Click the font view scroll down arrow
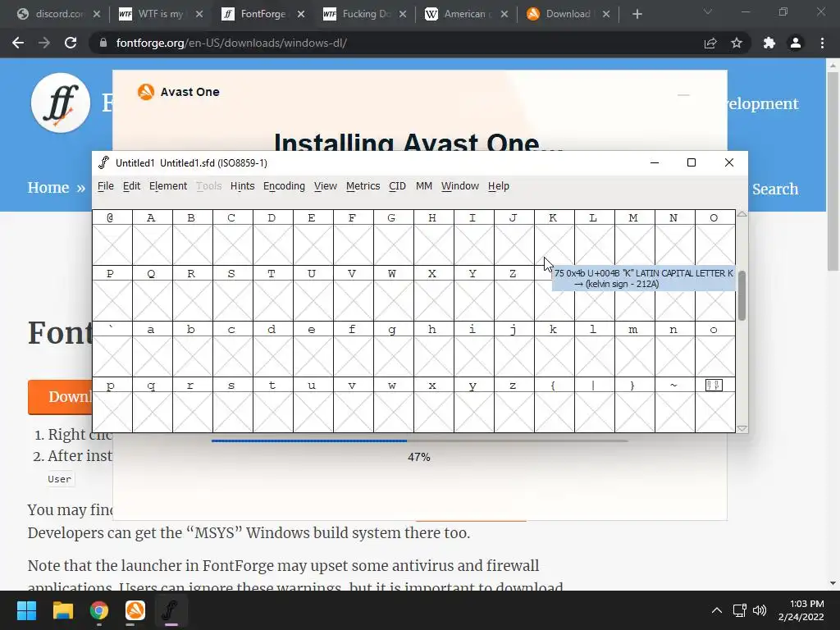 [x=742, y=428]
